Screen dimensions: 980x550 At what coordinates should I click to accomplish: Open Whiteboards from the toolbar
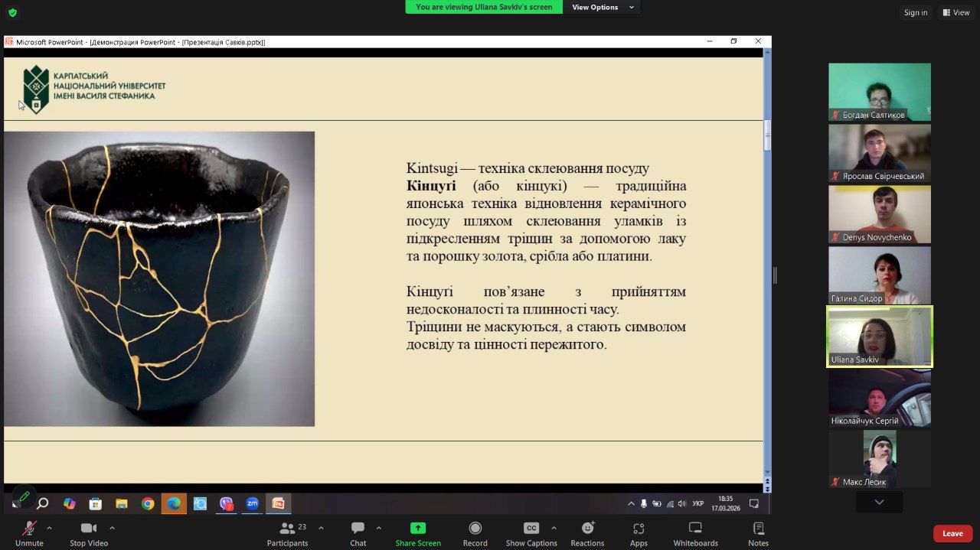coord(695,529)
